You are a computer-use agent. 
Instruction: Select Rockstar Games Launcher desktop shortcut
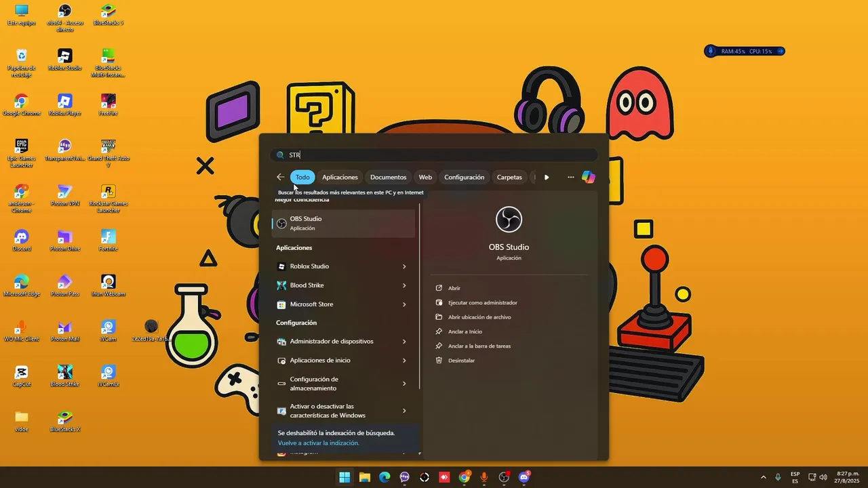[108, 199]
